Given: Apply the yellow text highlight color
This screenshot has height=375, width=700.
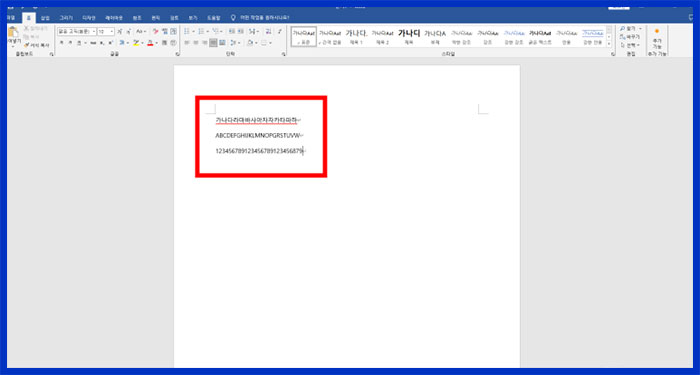Looking at the screenshot, I should tap(136, 43).
